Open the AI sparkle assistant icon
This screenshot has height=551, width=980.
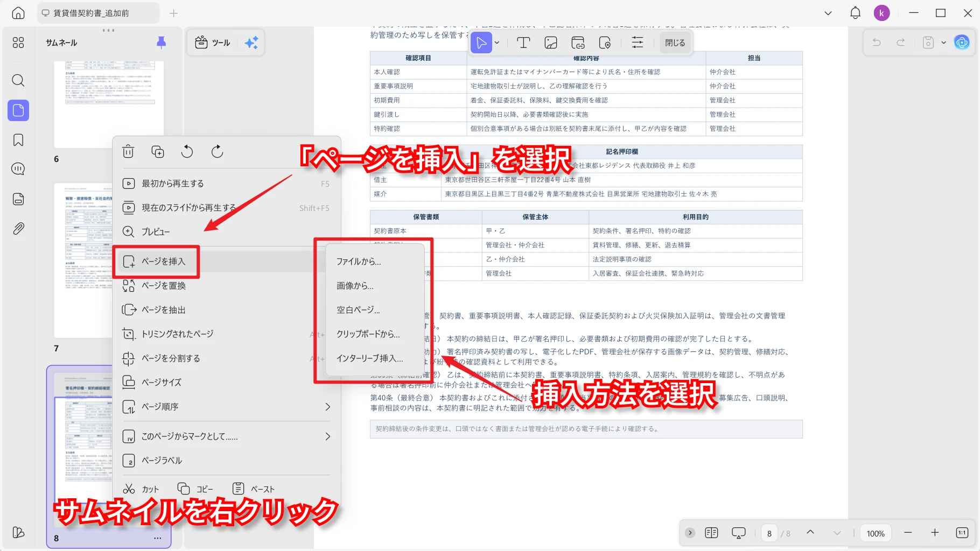click(x=251, y=43)
